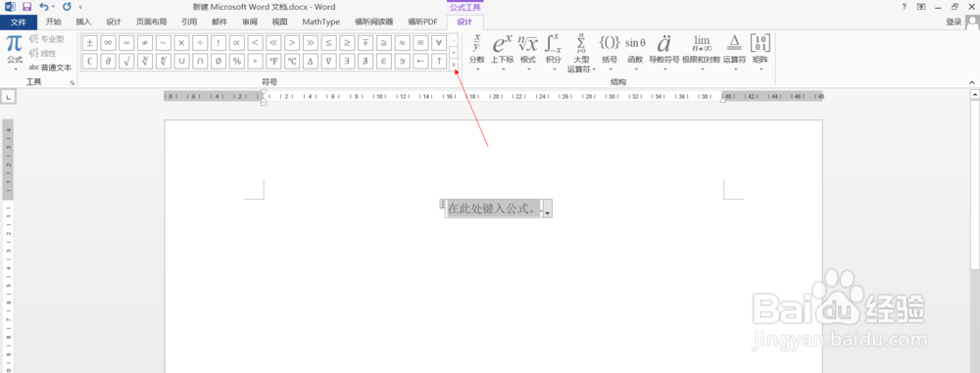Insert the approximately-equal (≈) symbol

pyautogui.click(x=402, y=42)
